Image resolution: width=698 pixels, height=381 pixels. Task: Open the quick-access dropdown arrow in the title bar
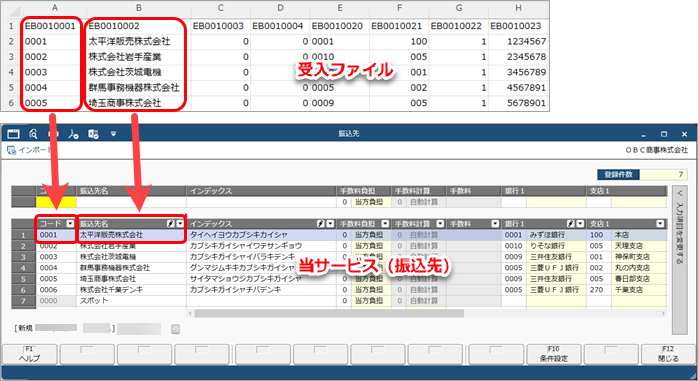point(114,134)
